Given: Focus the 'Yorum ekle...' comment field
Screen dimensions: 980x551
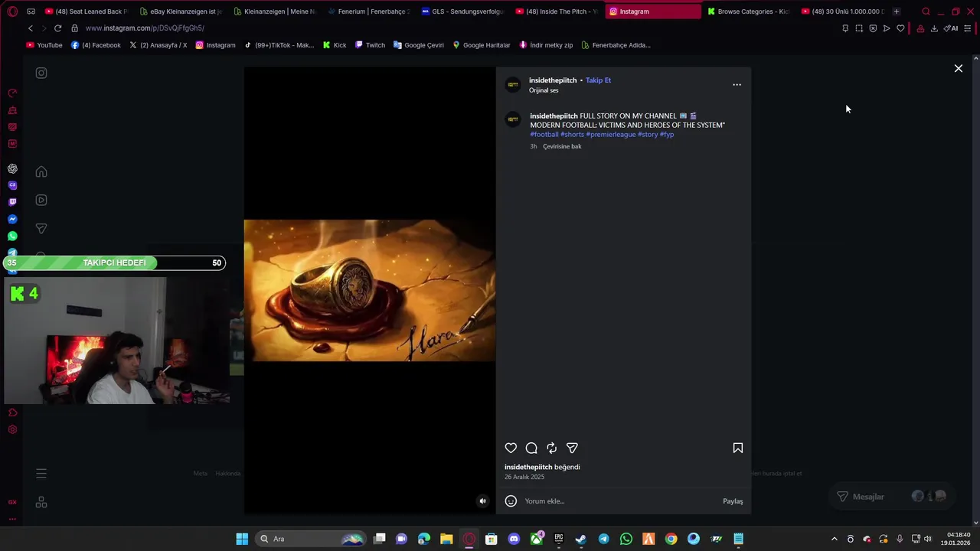Looking at the screenshot, I should 620,501.
